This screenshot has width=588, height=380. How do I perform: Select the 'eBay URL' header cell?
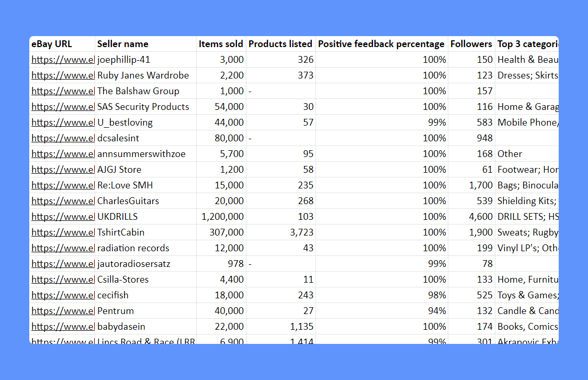(x=52, y=44)
